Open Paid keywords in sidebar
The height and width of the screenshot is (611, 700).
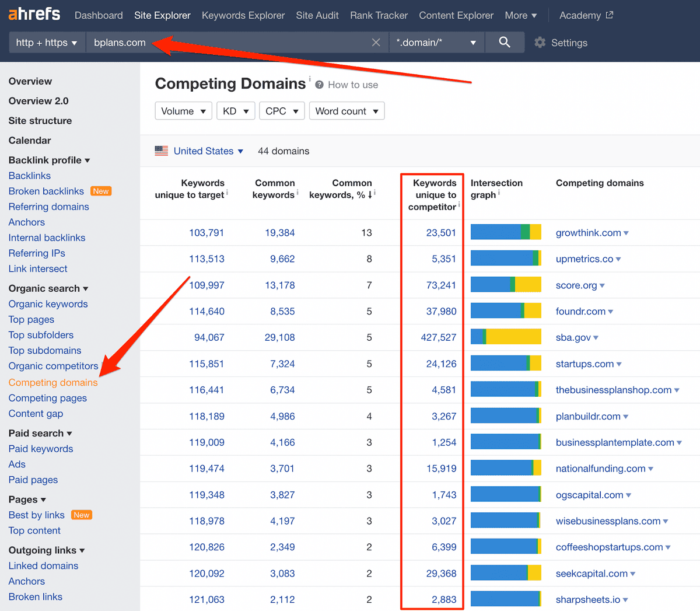(x=41, y=449)
